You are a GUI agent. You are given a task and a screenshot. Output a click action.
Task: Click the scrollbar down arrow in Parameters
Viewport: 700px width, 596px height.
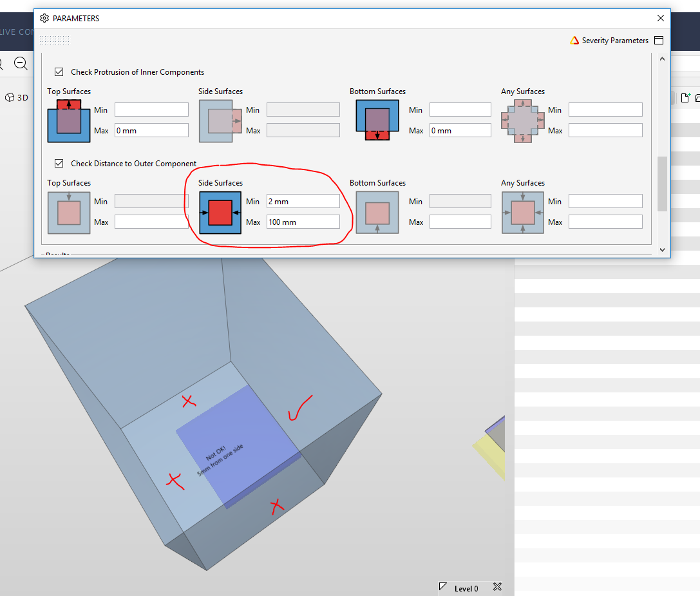coord(663,250)
